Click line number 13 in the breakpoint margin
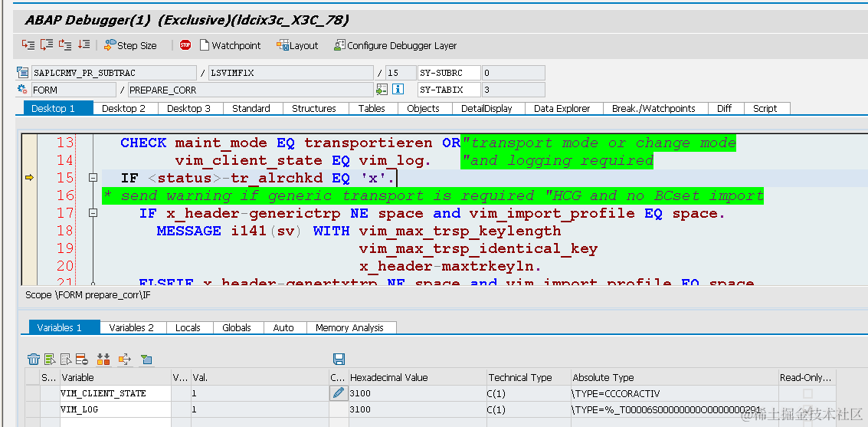 tap(65, 143)
